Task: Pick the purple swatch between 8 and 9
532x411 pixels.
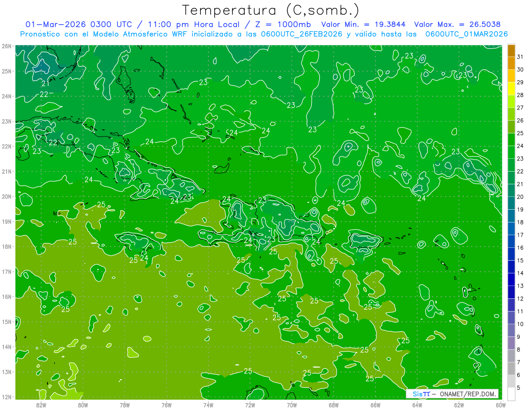Action: coord(511,343)
